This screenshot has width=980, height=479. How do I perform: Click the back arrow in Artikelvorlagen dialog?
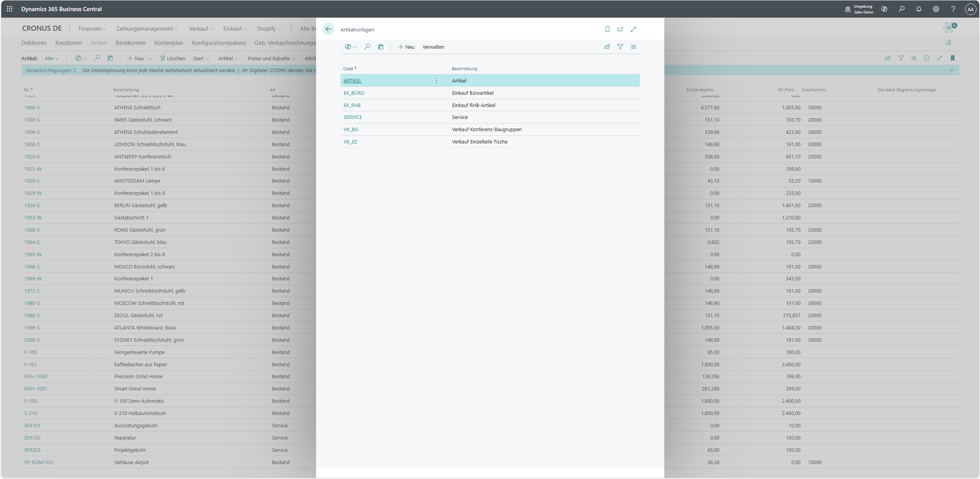328,29
